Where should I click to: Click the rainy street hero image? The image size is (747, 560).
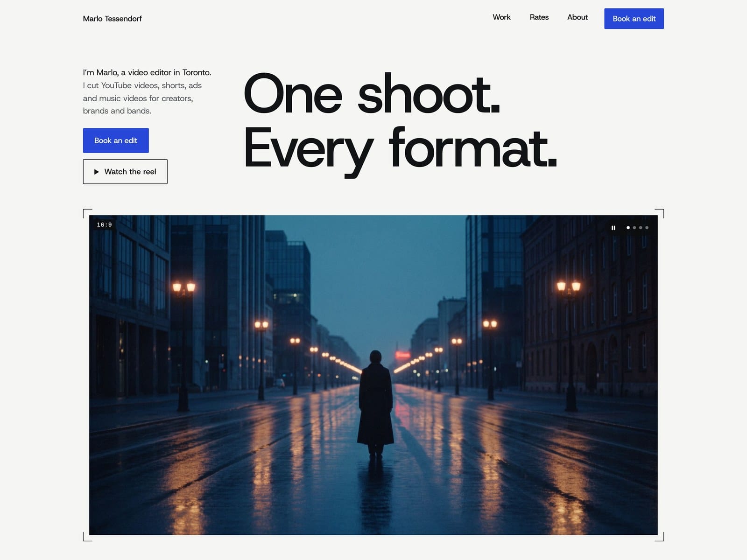click(x=373, y=375)
